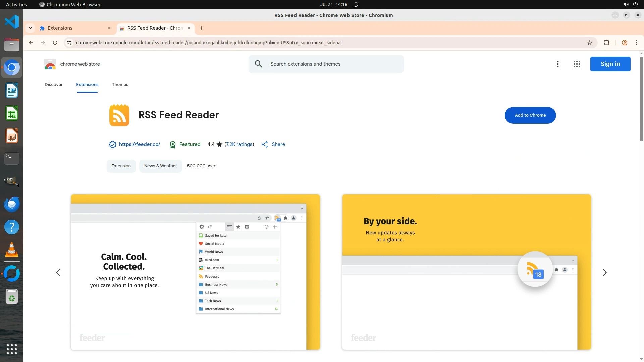Expand the tab search dropdown arrow
Viewport: 644px width, 362px height.
pyautogui.click(x=30, y=28)
